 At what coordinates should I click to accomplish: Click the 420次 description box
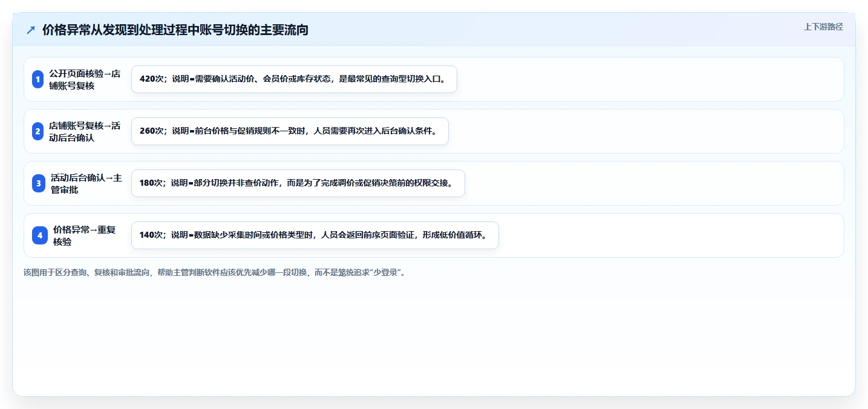(294, 79)
